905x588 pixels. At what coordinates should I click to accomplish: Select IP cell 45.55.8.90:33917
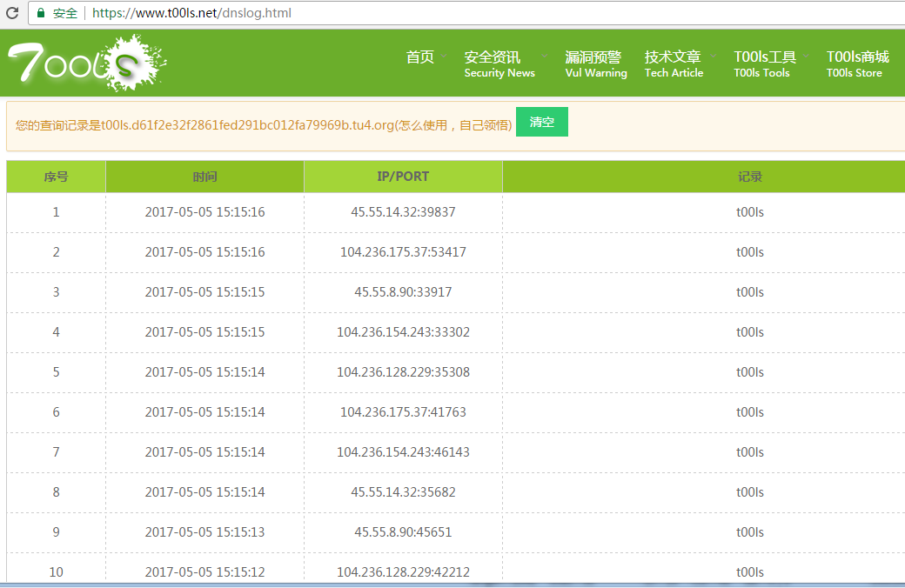pyautogui.click(x=403, y=292)
